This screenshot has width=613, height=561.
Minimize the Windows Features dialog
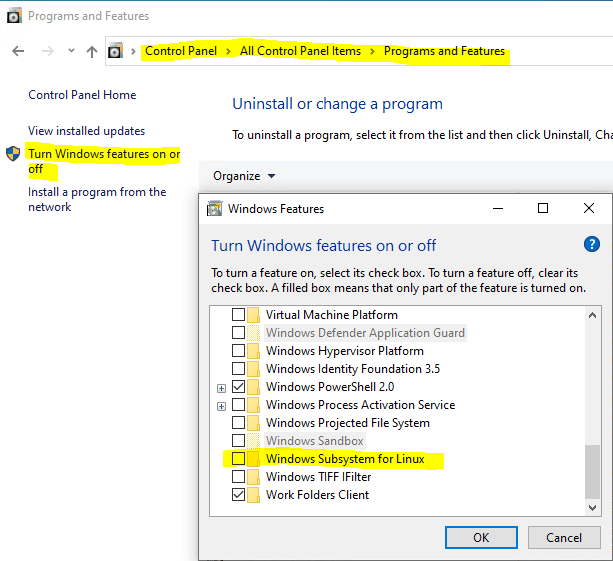point(498,208)
